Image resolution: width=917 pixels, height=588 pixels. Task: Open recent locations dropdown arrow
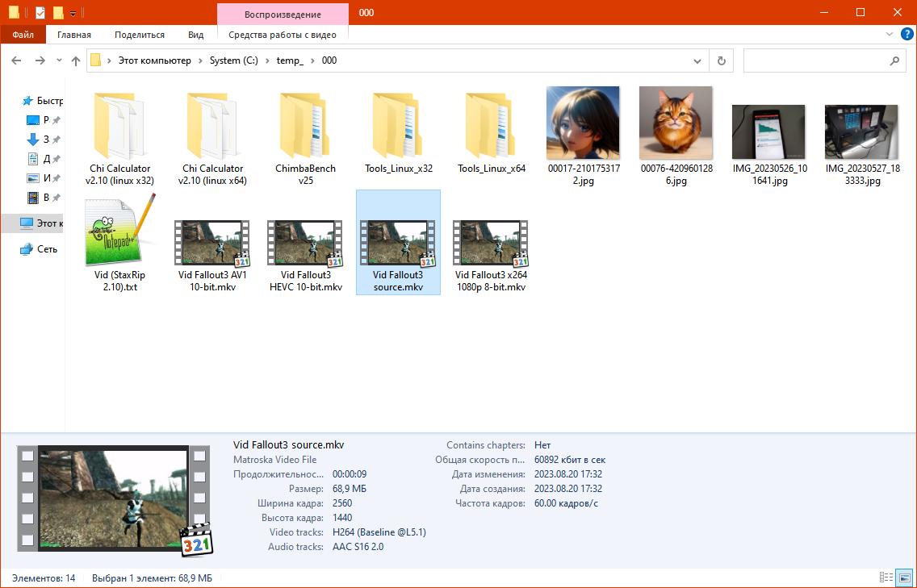pyautogui.click(x=59, y=60)
